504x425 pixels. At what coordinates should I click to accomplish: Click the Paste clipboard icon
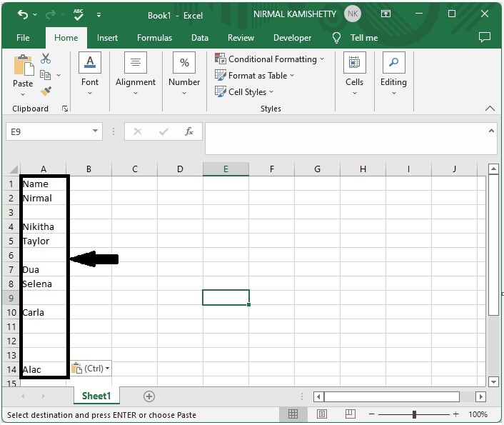click(x=24, y=65)
